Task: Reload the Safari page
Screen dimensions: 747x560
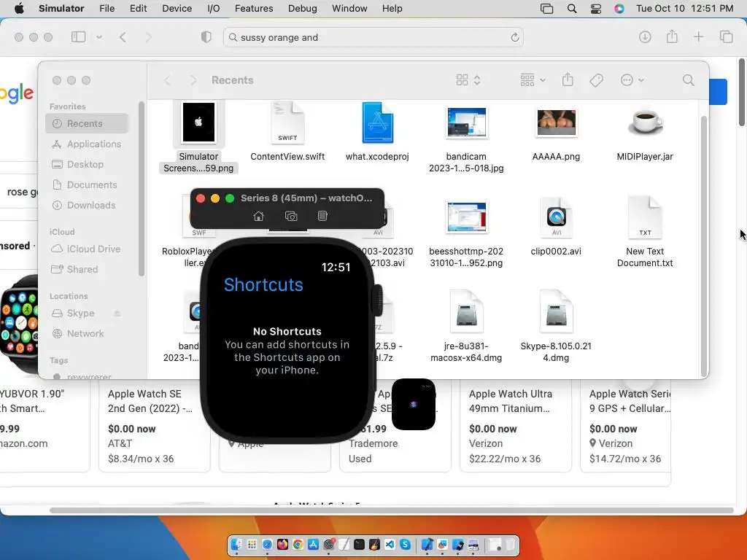Action: [x=514, y=38]
